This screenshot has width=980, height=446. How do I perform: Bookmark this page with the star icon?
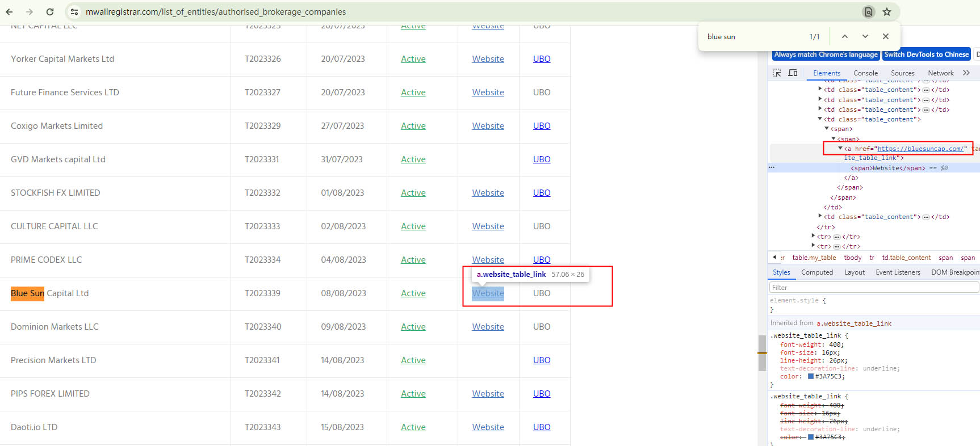pos(887,12)
